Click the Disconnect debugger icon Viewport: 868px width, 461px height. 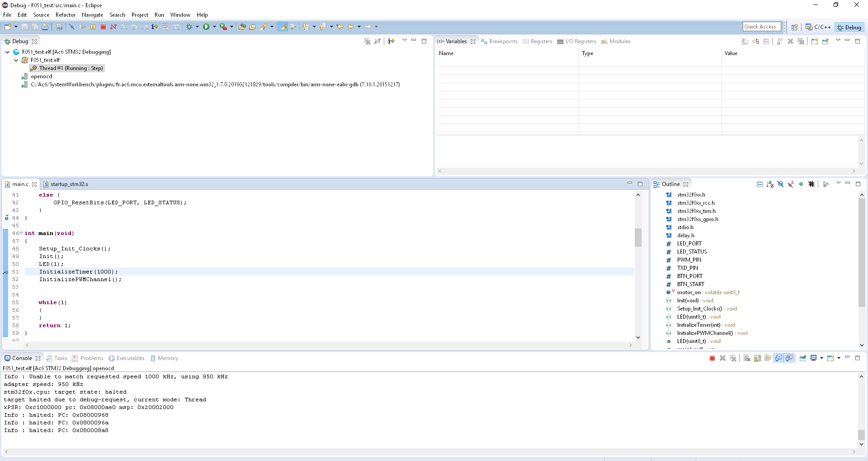click(x=113, y=27)
